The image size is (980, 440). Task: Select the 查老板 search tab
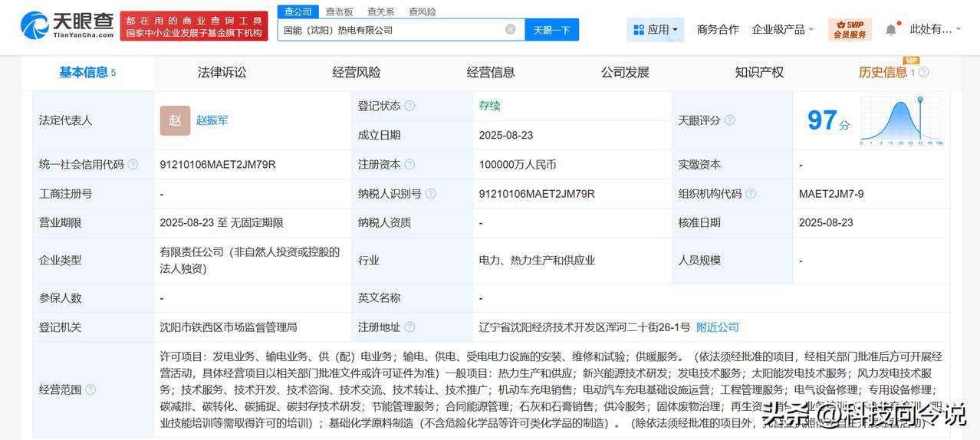point(339,11)
